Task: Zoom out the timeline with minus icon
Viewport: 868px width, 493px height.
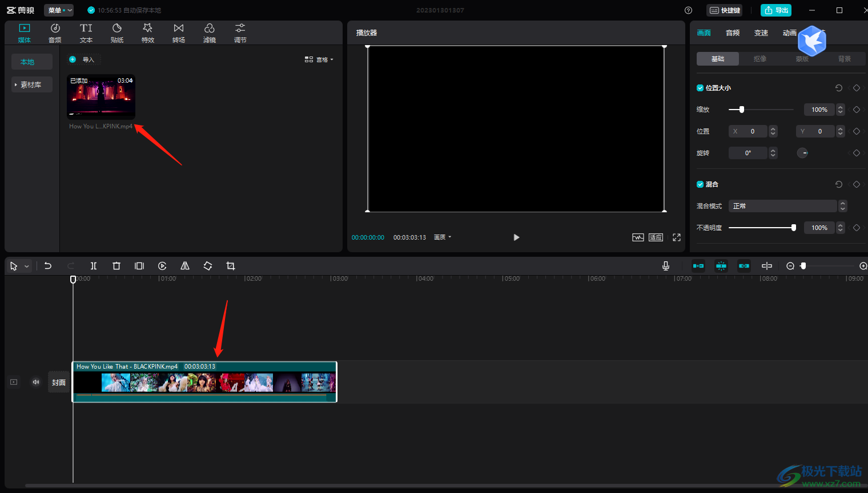Action: pyautogui.click(x=790, y=266)
